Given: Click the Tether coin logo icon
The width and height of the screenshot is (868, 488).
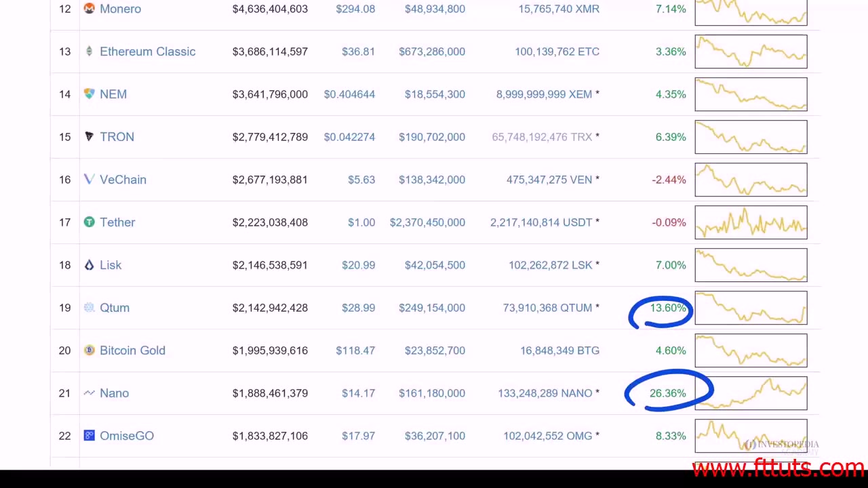Looking at the screenshot, I should coord(89,222).
